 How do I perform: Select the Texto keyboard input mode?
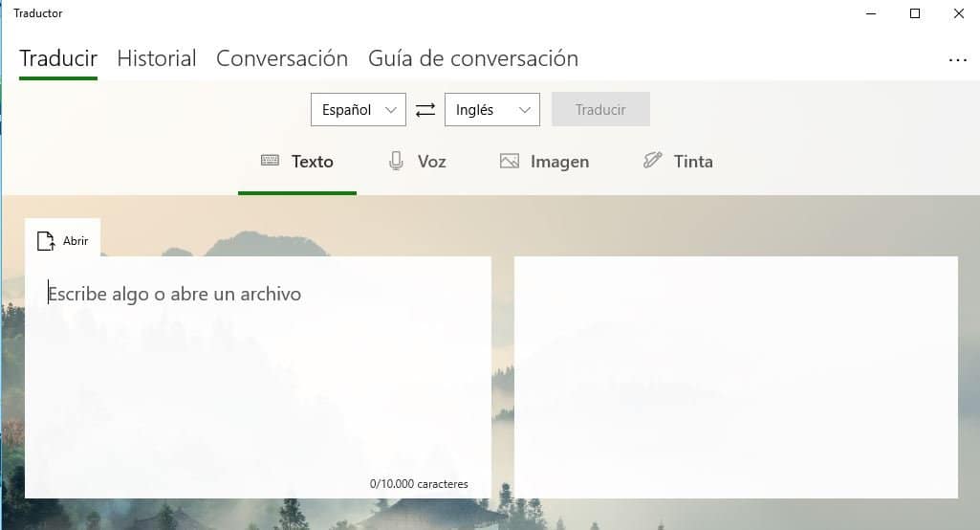(297, 162)
